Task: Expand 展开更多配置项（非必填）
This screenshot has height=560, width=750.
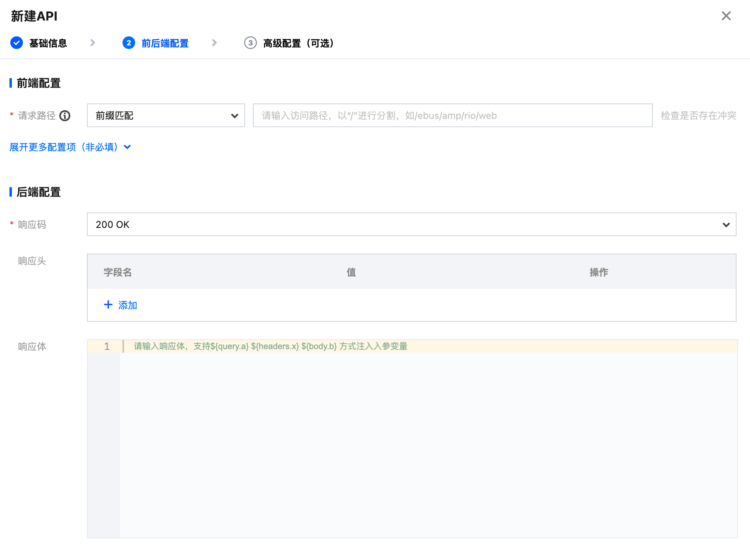Action: [70, 147]
